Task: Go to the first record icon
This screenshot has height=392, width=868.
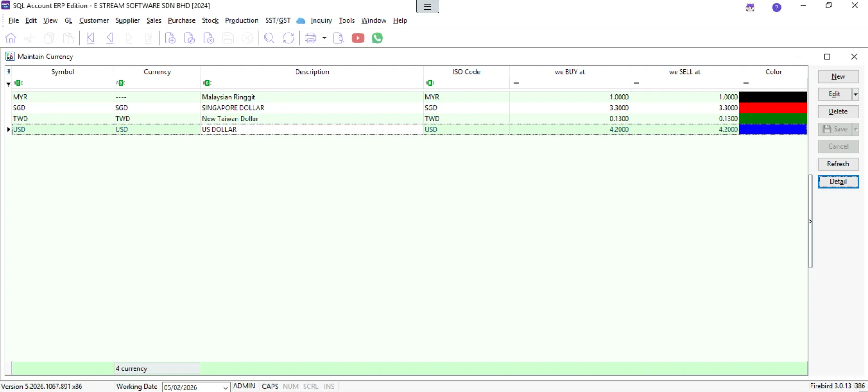Action: point(91,38)
